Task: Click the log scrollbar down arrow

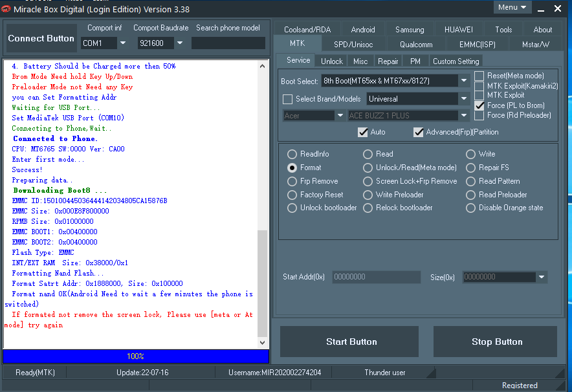Action: click(x=262, y=342)
